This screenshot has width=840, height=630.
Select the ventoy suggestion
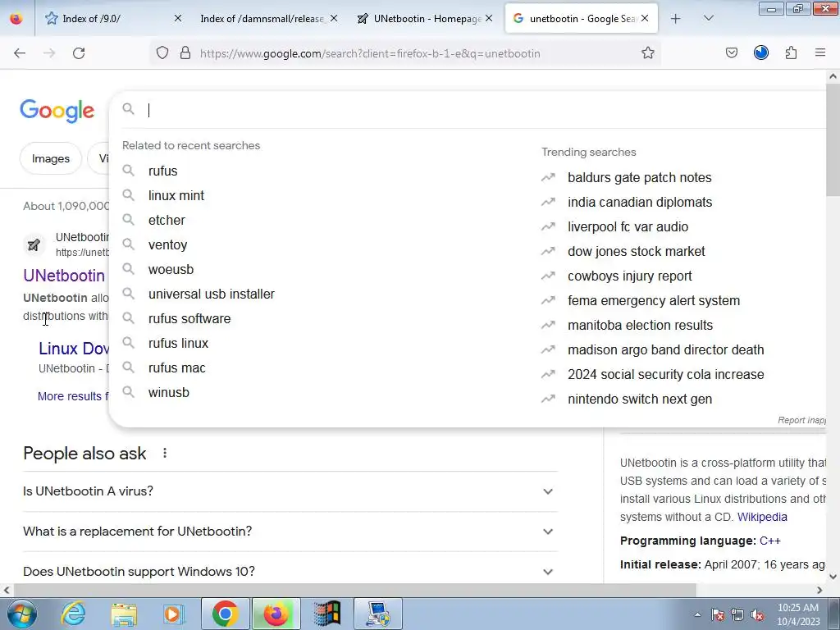[167, 244]
